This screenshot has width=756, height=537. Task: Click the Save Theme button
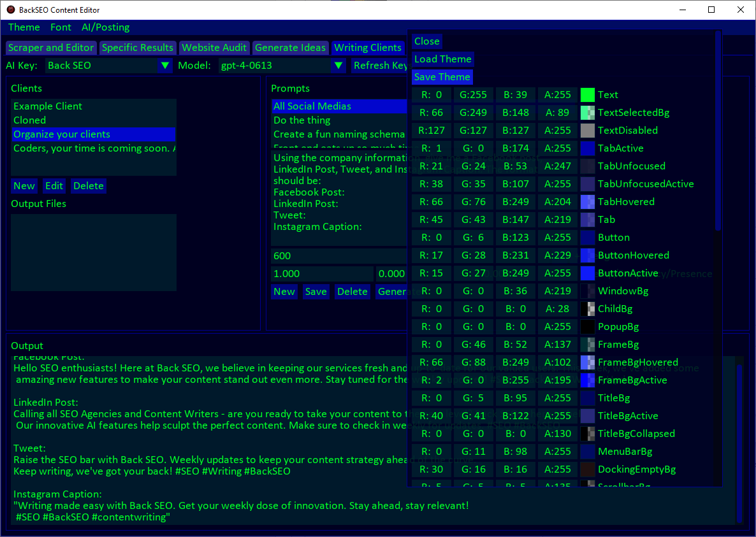(442, 77)
